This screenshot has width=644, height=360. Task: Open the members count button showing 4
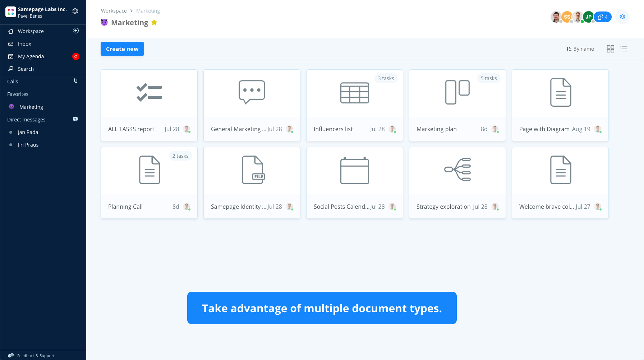[603, 17]
